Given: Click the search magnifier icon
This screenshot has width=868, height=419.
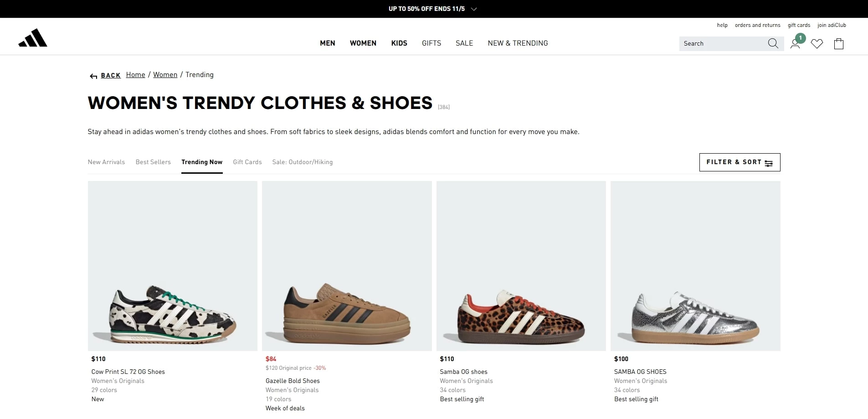Looking at the screenshot, I should [773, 43].
